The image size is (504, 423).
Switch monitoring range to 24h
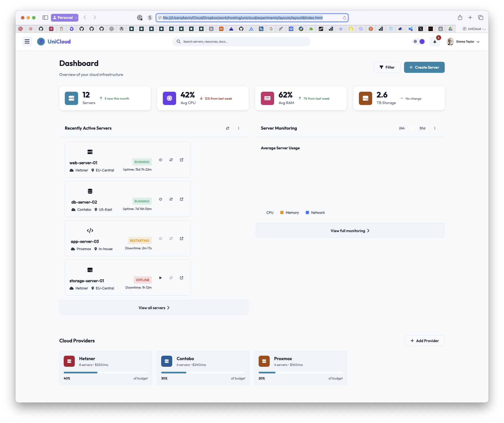click(x=402, y=128)
